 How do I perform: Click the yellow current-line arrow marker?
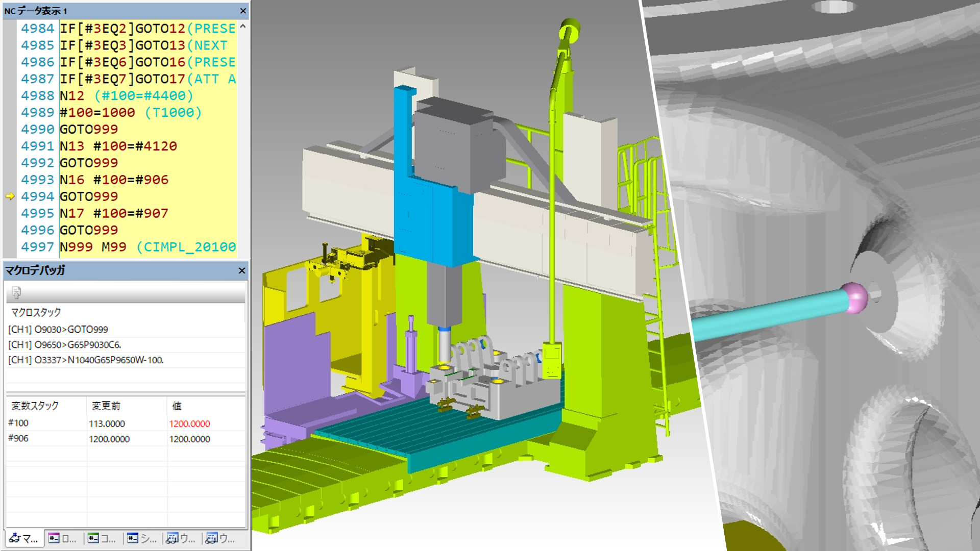click(x=10, y=196)
